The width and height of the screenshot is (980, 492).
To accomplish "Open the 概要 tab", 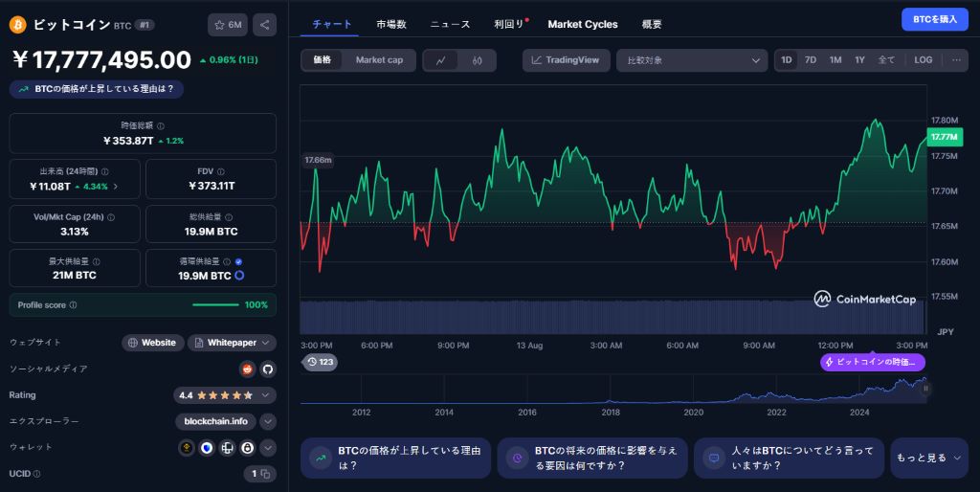I will [x=652, y=24].
